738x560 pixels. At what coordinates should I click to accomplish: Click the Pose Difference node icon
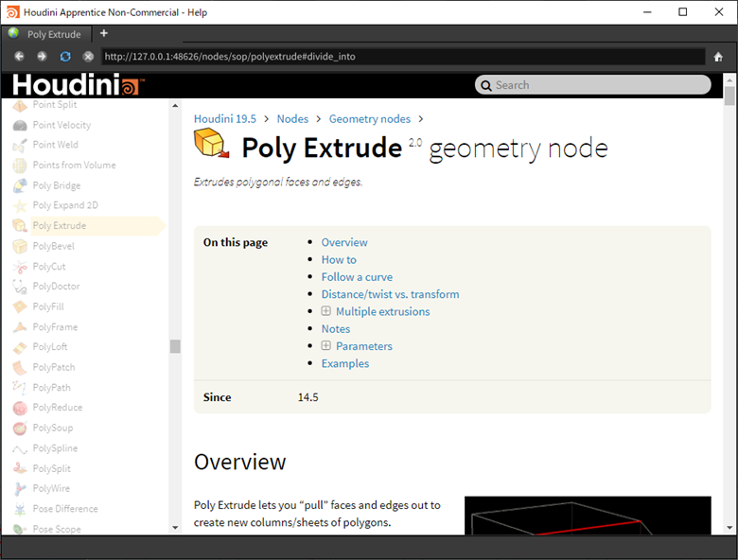click(x=20, y=509)
